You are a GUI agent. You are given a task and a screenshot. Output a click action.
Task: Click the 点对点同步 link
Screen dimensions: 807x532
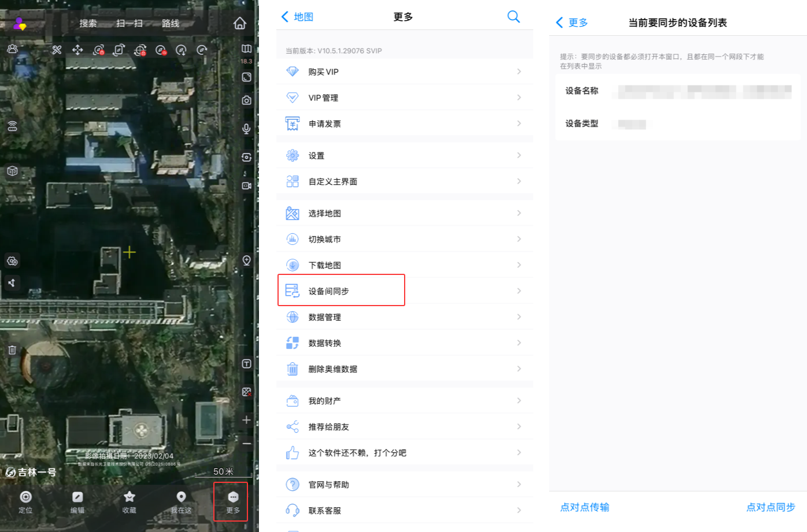pyautogui.click(x=770, y=507)
